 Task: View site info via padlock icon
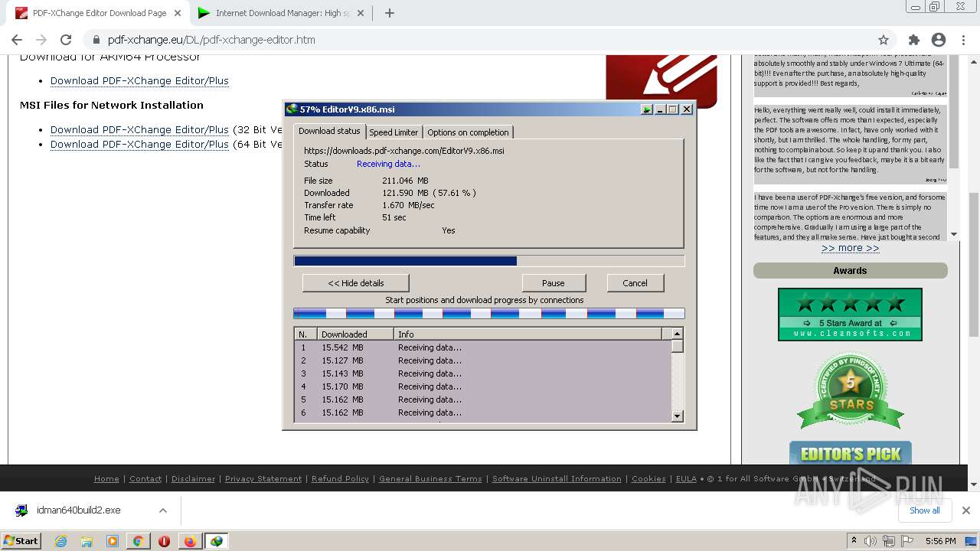[96, 40]
